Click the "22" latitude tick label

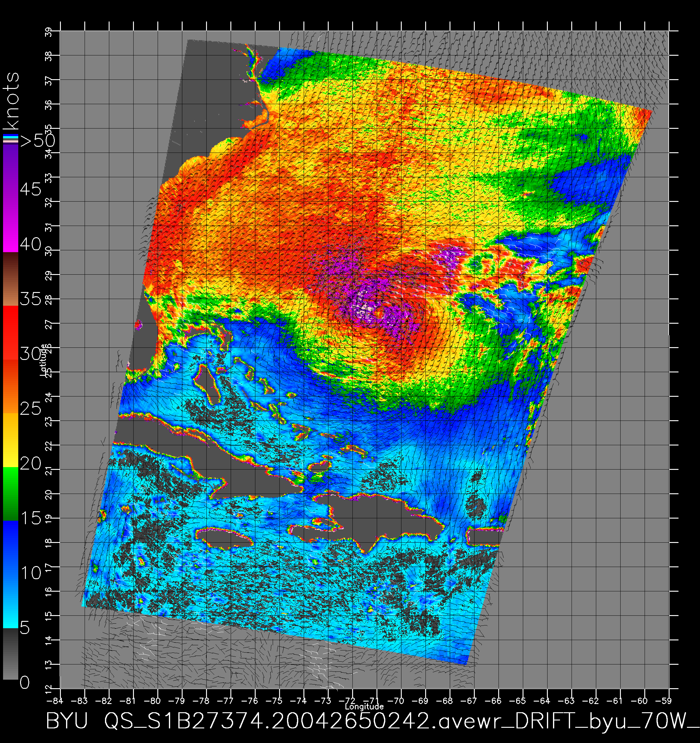[48, 446]
